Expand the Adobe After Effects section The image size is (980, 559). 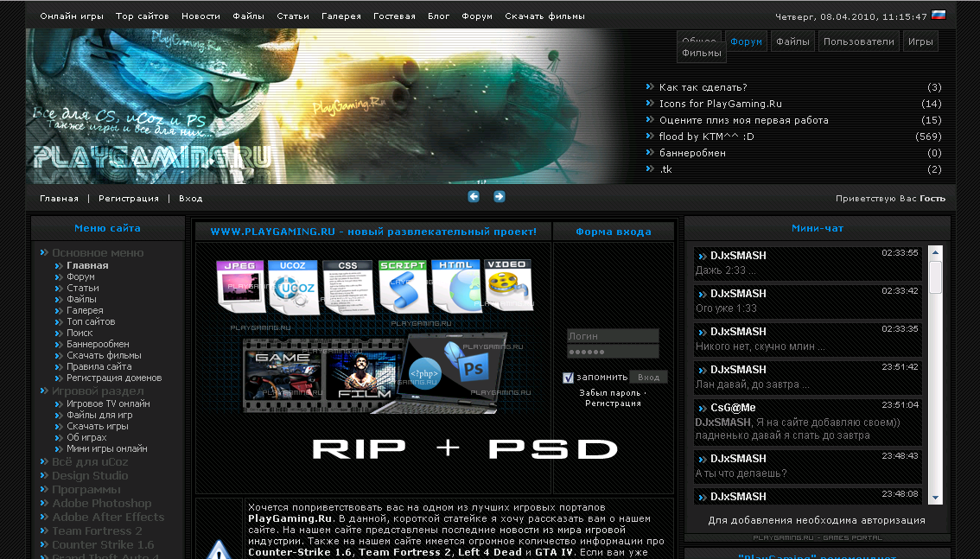[x=108, y=518]
